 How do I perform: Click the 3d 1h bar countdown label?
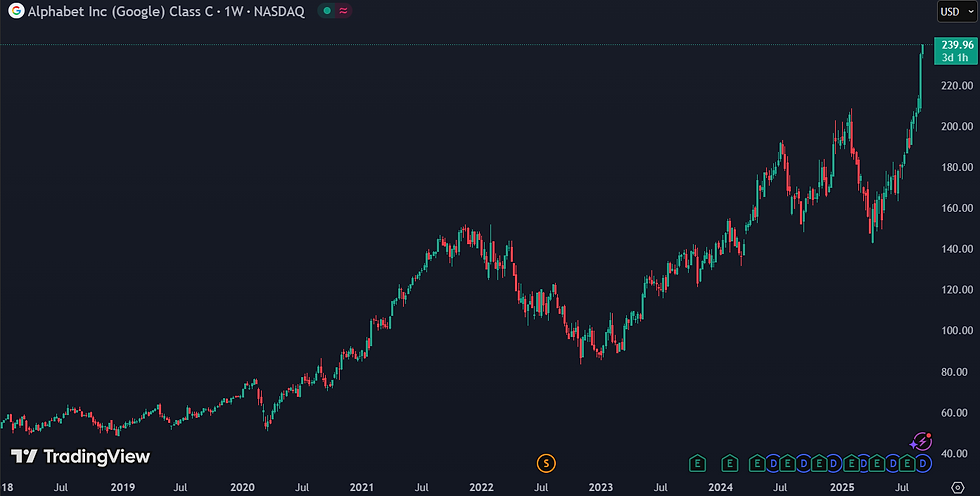(955, 57)
